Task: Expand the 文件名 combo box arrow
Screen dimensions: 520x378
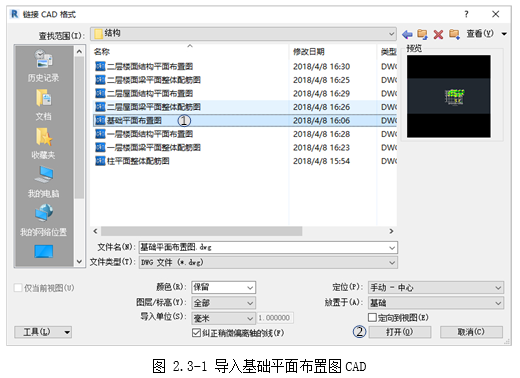Action: click(392, 248)
